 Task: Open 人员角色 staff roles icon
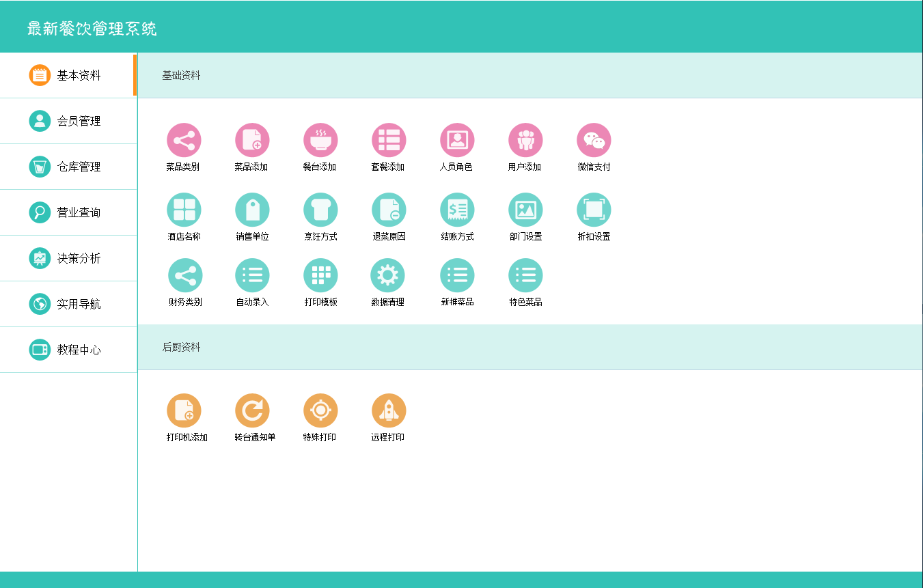(457, 140)
